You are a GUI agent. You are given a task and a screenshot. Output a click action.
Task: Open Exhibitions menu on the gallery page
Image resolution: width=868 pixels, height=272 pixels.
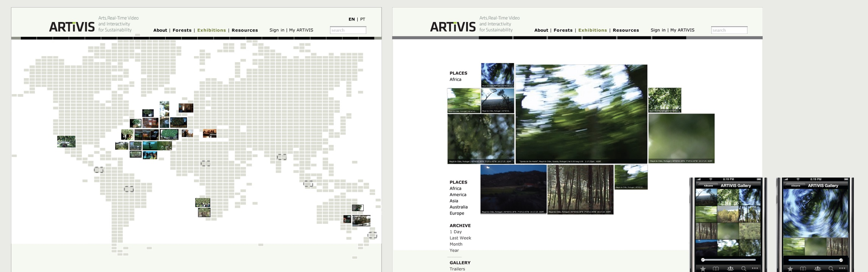pyautogui.click(x=593, y=30)
